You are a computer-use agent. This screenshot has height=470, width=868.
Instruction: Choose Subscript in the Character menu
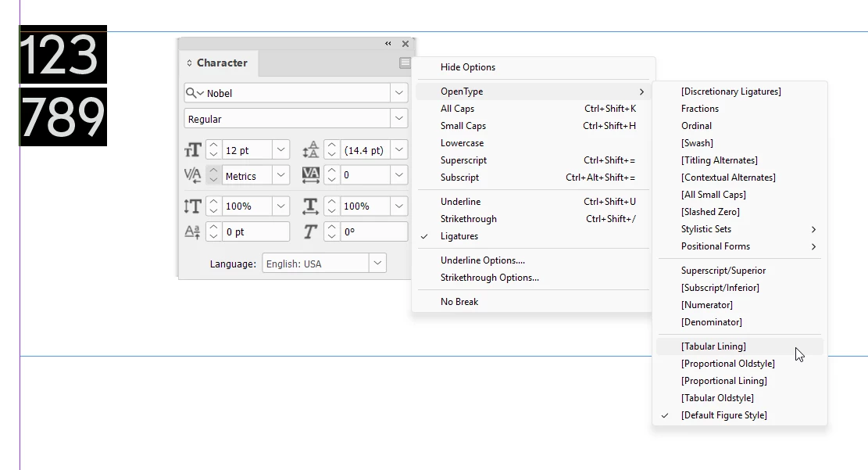tap(533, 178)
